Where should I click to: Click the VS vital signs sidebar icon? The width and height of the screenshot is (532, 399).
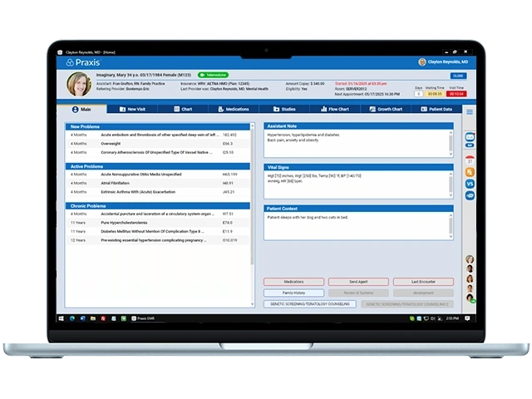[470, 184]
